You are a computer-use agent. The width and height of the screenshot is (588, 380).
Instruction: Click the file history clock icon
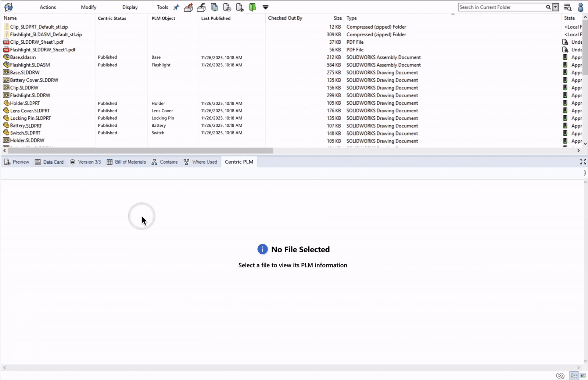pos(227,7)
